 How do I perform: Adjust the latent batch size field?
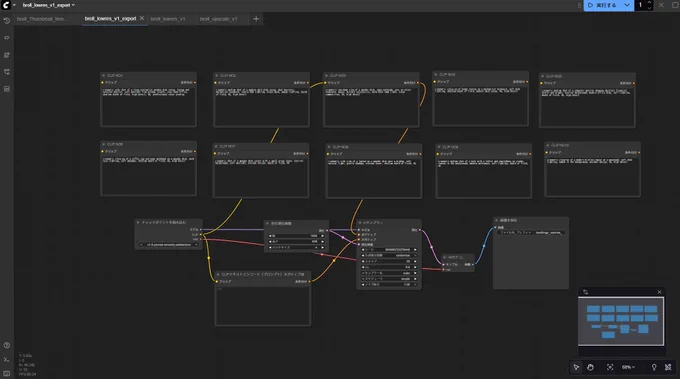[296, 247]
